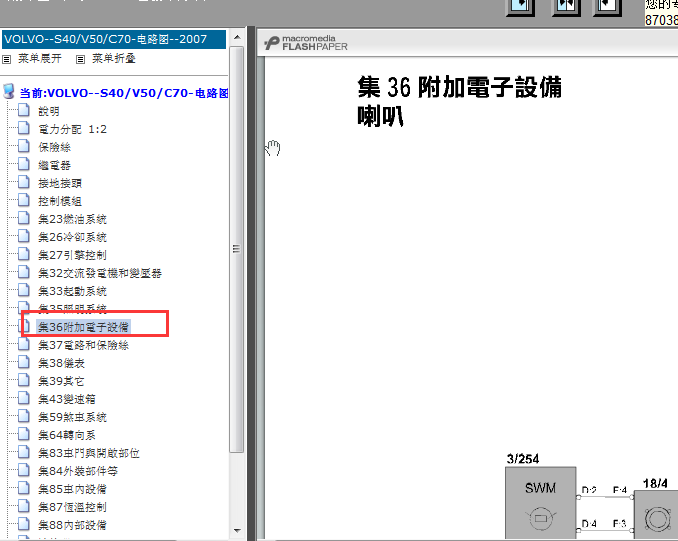Click the page icon beside 集59煞車系統
The height and width of the screenshot is (541, 678).
pyautogui.click(x=24, y=416)
